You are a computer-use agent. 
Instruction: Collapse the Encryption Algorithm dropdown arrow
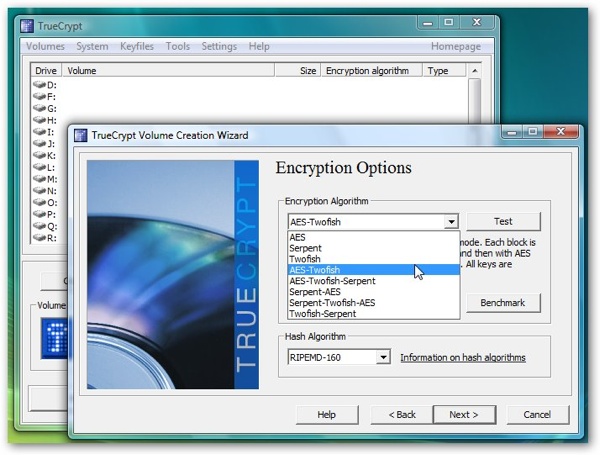pos(452,222)
